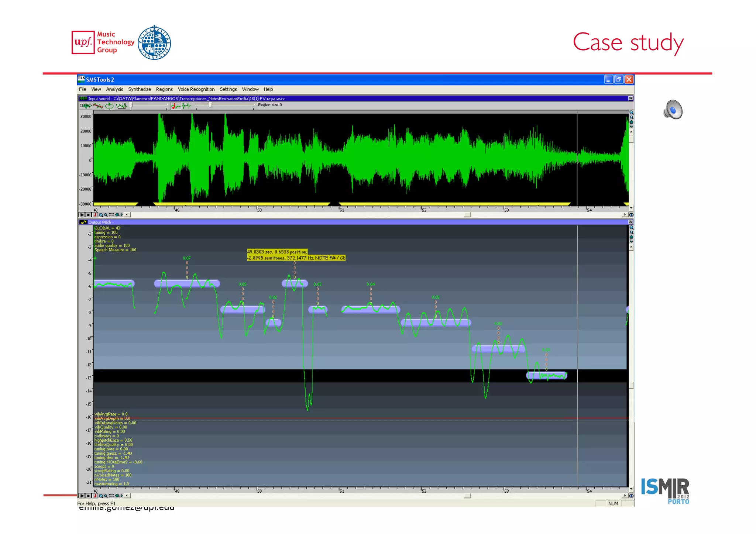Image resolution: width=756 pixels, height=534 pixels.
Task: Click horizontal fit arrows icon under waveform
Action: pyautogui.click(x=119, y=215)
